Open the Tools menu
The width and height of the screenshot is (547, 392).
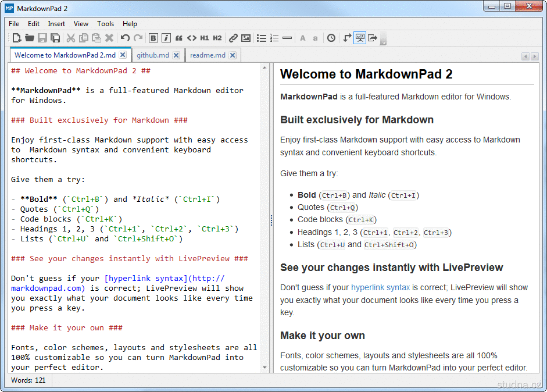(105, 24)
